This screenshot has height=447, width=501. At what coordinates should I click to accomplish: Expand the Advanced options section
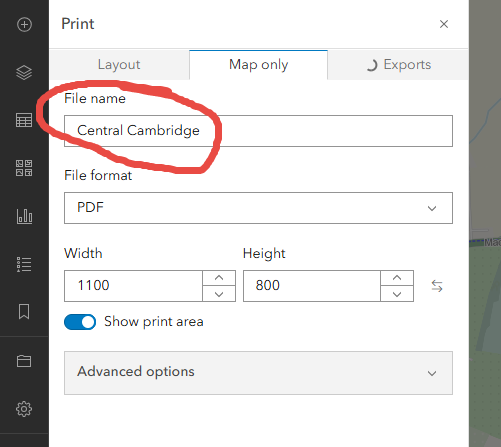258,373
